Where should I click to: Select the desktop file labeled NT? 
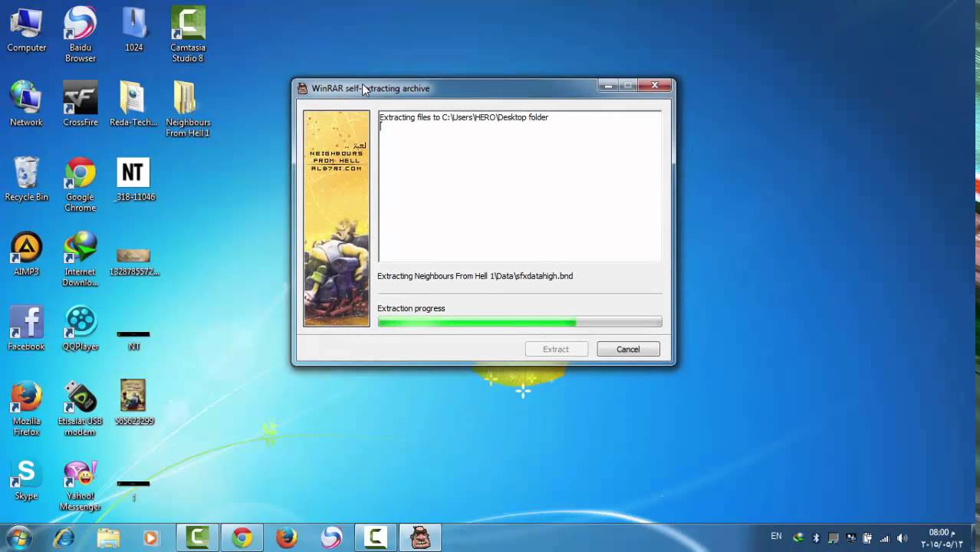(133, 340)
